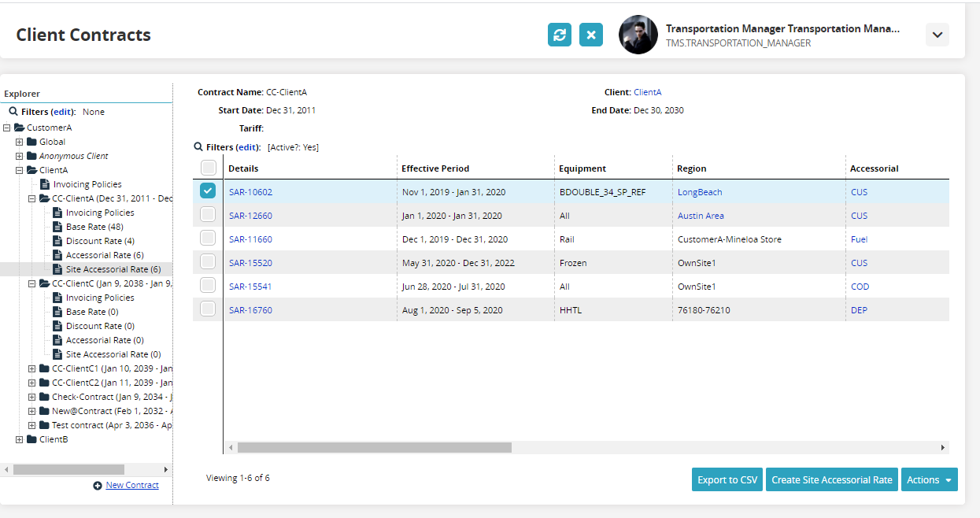Click the Global folder icon

click(32, 142)
